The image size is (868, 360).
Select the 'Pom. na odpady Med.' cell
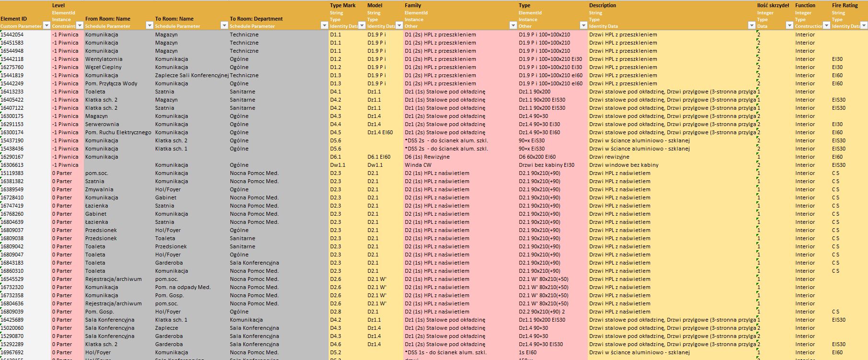click(183, 287)
